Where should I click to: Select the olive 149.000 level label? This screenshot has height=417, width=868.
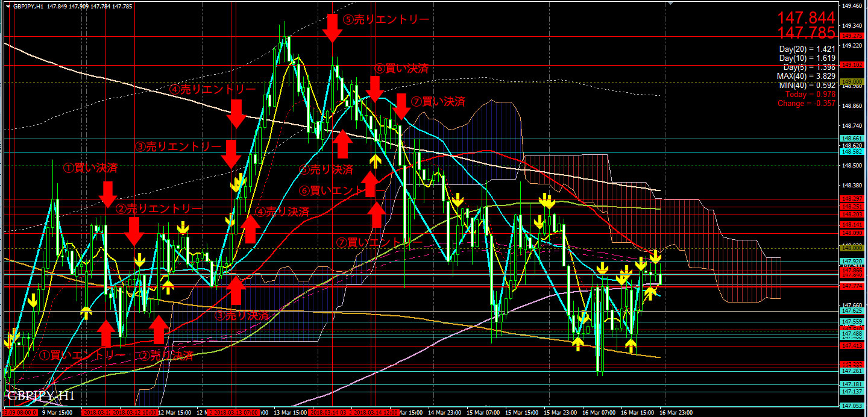(851, 82)
